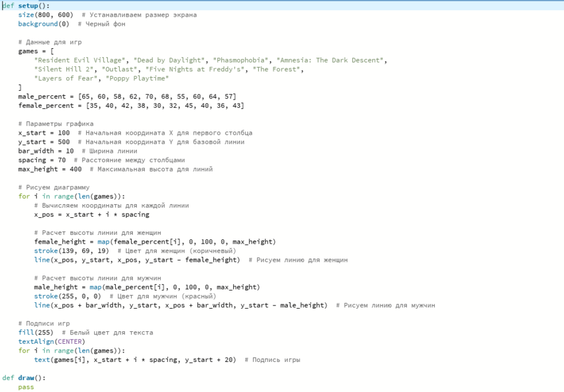
Task: Click the string "Dead by Daylight"
Action: (169, 60)
